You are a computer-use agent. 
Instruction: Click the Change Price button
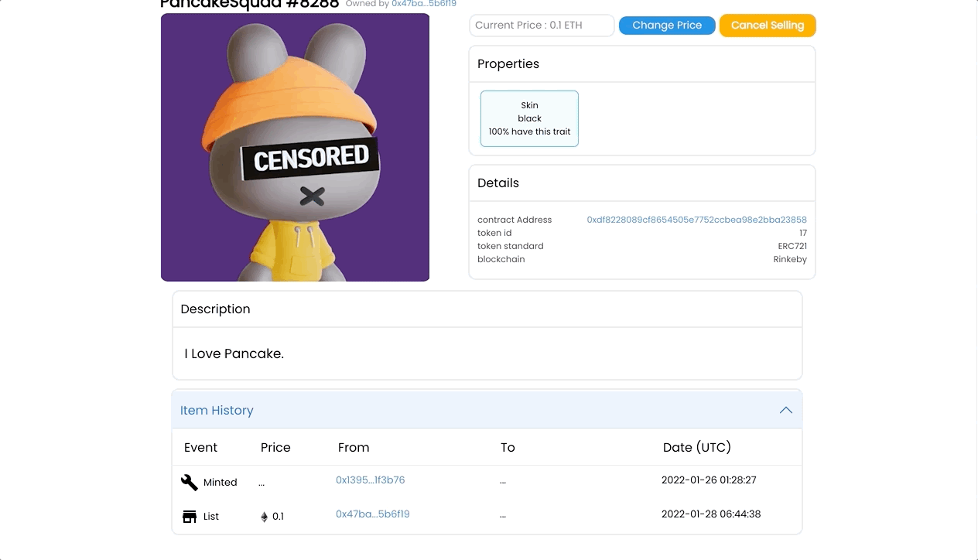click(x=667, y=26)
